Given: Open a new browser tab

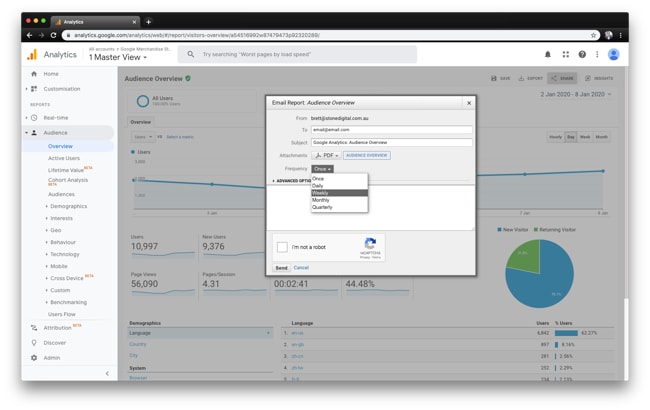Looking at the screenshot, I should (x=148, y=22).
